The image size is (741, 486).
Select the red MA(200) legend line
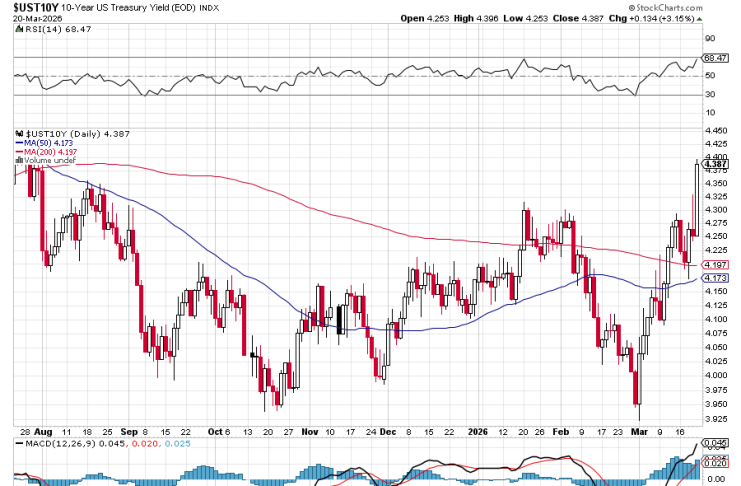(x=20, y=152)
